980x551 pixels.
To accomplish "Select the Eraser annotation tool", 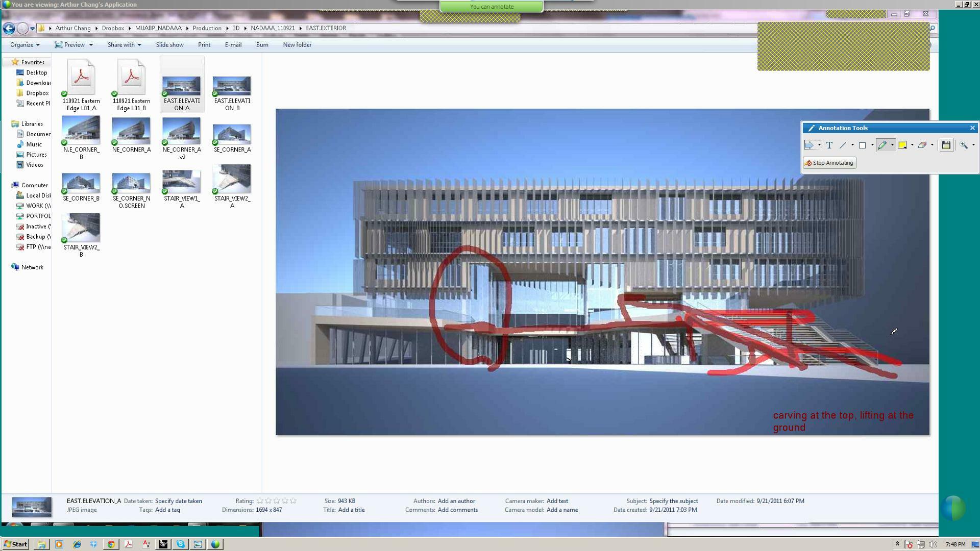I will click(x=922, y=145).
